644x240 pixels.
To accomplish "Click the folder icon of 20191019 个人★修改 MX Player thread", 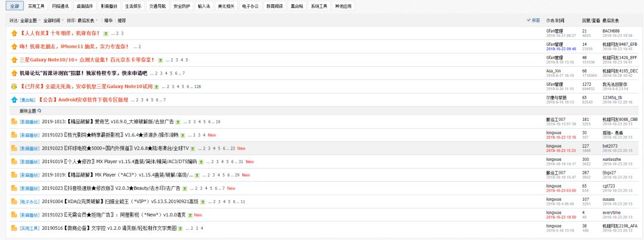I will [14, 161].
